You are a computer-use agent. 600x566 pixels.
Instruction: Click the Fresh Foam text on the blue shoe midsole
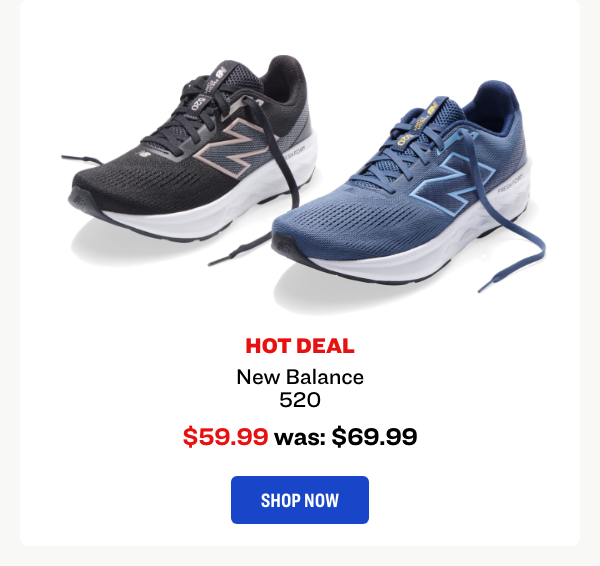point(510,183)
